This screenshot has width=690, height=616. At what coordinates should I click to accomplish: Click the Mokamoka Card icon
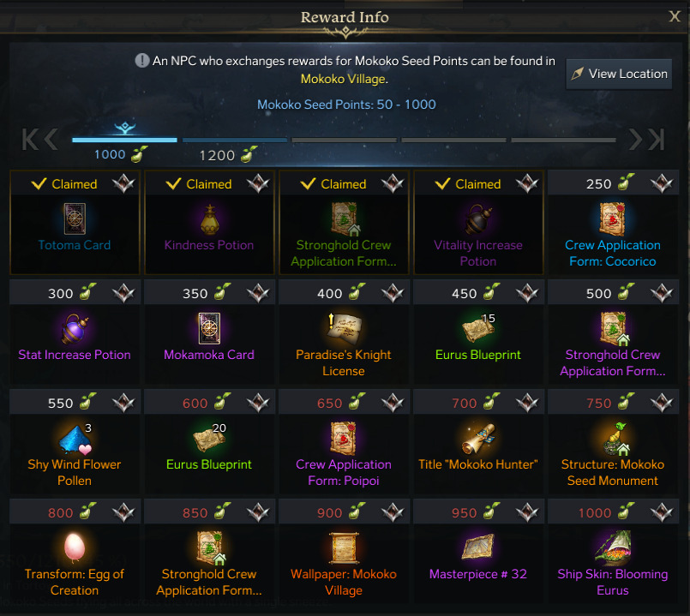click(209, 328)
